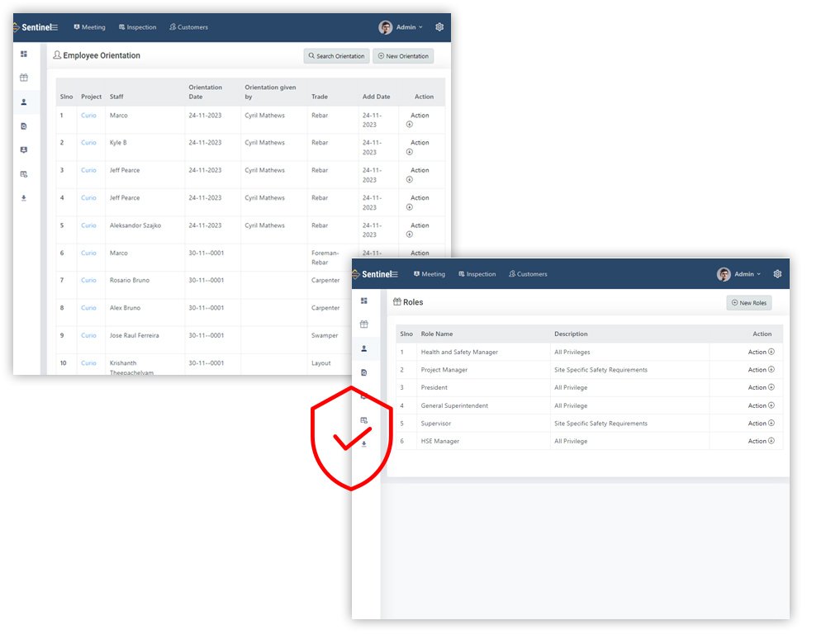This screenshot has width=826, height=644.
Task: Click ID badge icon in Employee Orientation sidebar
Action: (x=24, y=150)
